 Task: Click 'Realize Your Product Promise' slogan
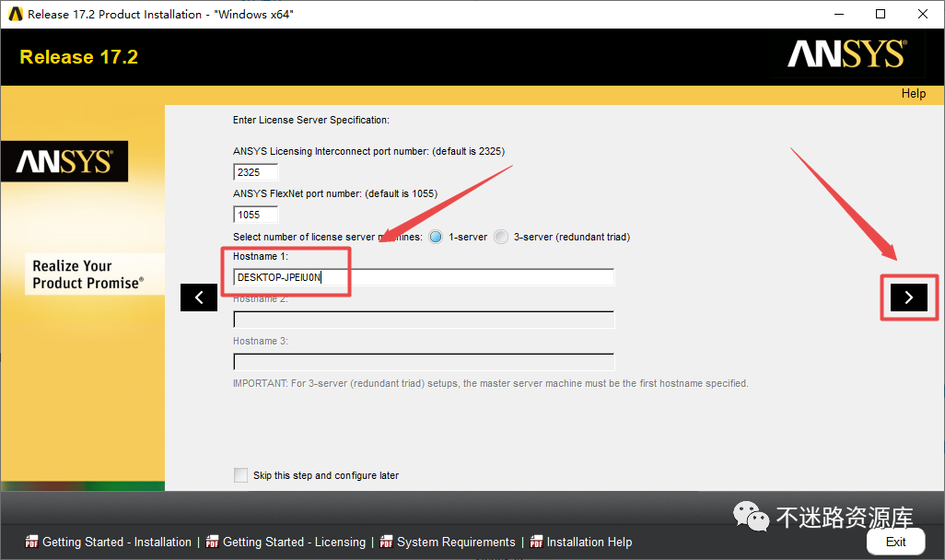(88, 274)
